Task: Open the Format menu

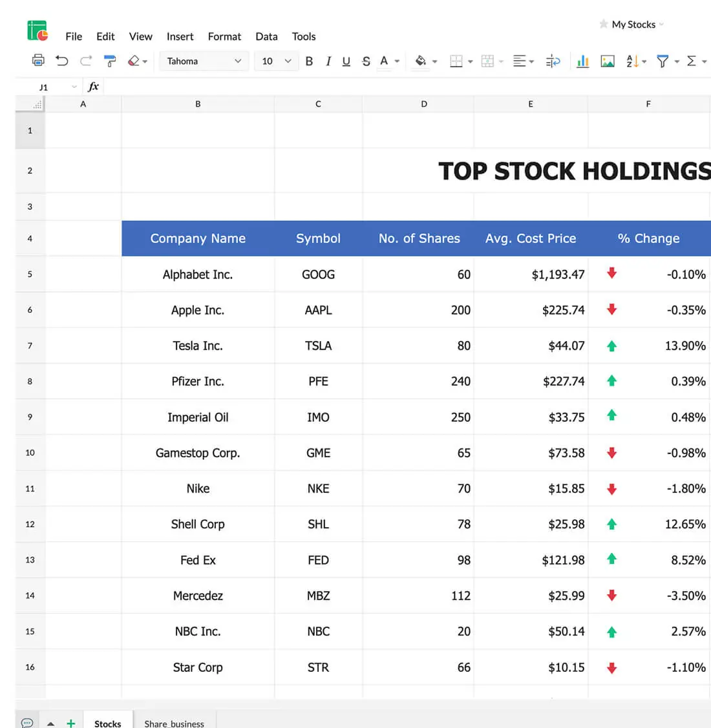Action: [x=224, y=36]
